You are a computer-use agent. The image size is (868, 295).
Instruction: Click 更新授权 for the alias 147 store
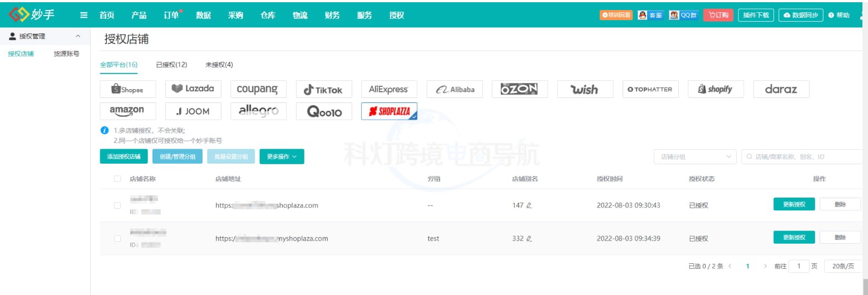[x=794, y=204]
